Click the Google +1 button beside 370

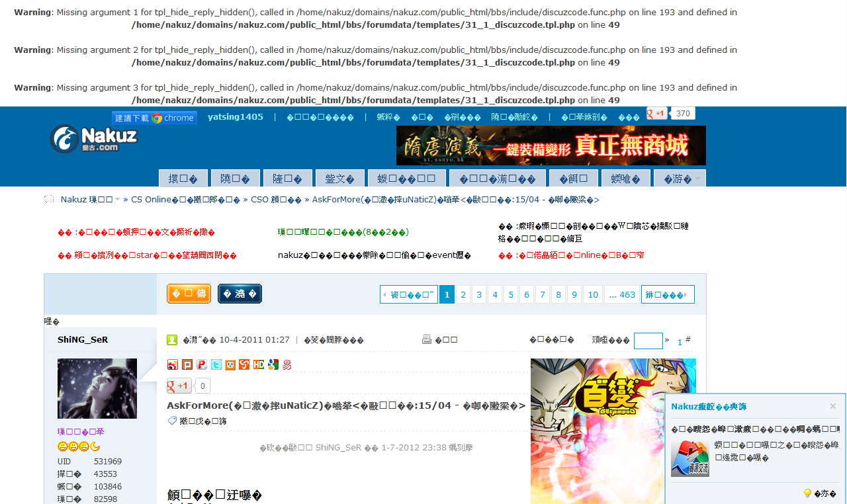tap(657, 113)
